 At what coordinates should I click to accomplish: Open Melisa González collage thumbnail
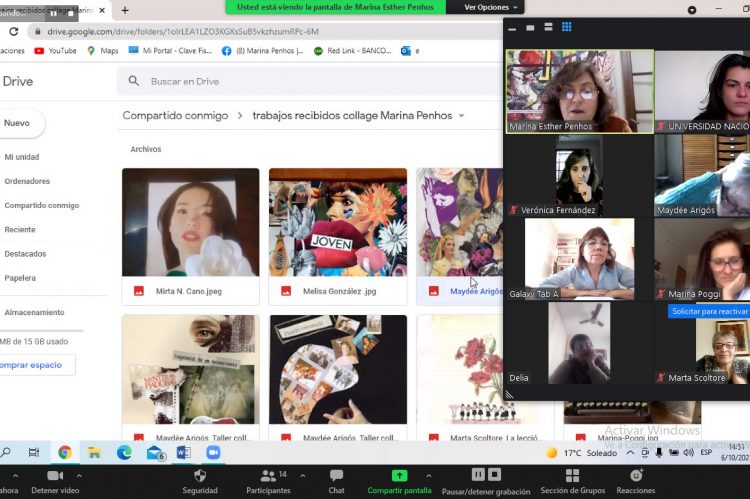[338, 222]
